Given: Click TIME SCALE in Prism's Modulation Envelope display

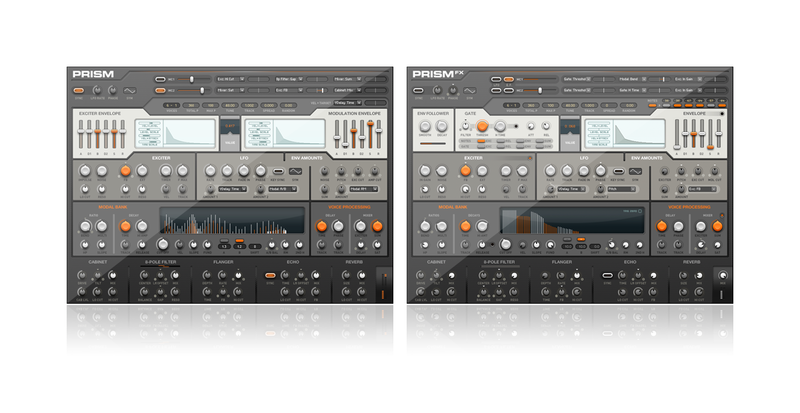Looking at the screenshot, I should tap(257, 144).
